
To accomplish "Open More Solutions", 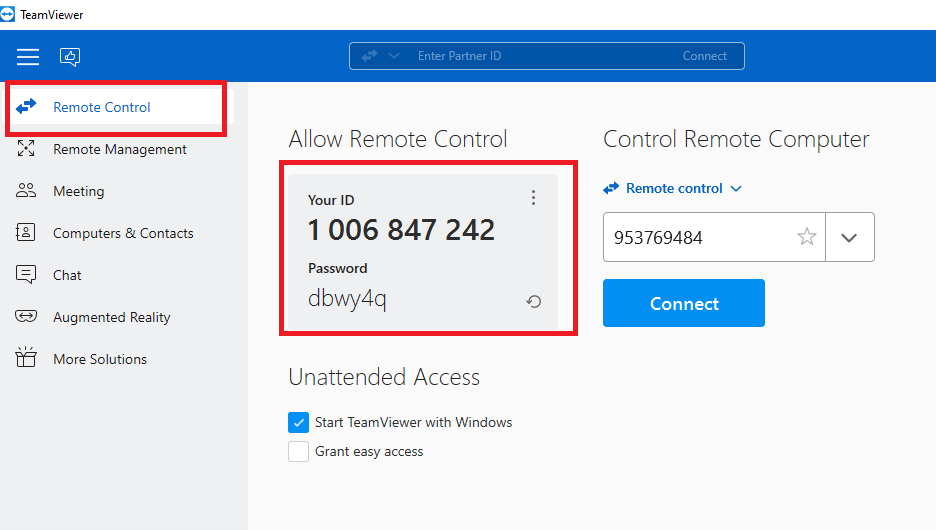I will 100,359.
